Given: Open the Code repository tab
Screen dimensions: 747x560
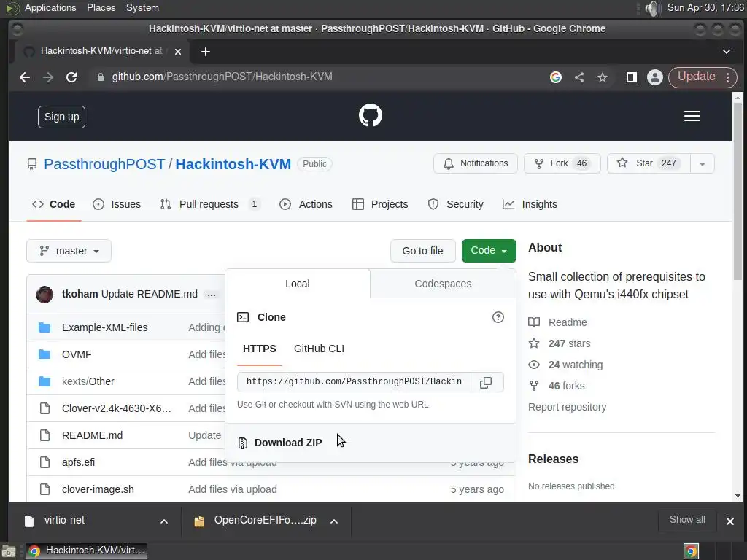Looking at the screenshot, I should (53, 204).
